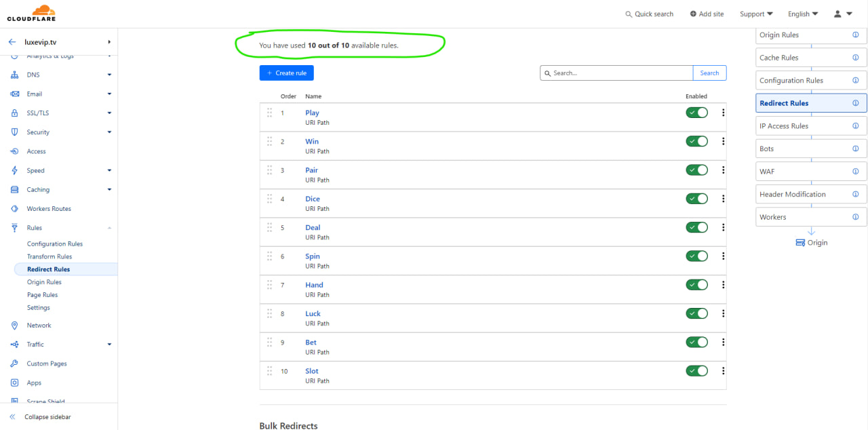The height and width of the screenshot is (430, 868).
Task: Expand the DNS sidebar section
Action: pyautogui.click(x=109, y=75)
